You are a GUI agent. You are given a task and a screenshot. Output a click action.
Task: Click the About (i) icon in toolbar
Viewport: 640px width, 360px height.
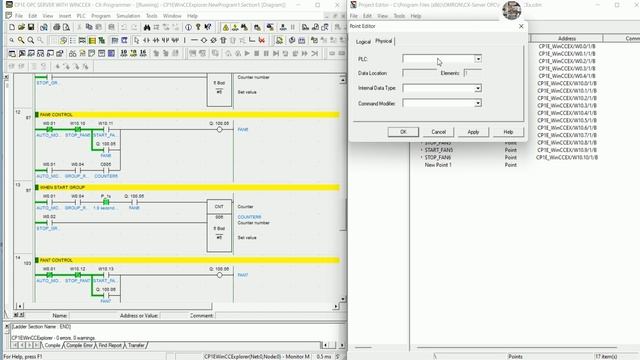point(188,27)
